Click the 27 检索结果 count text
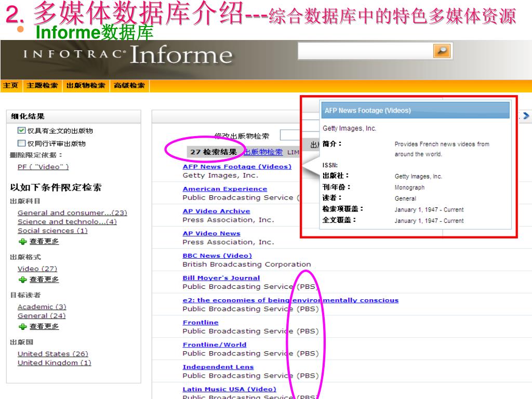Viewport: 532px width, 399px height. 214,152
